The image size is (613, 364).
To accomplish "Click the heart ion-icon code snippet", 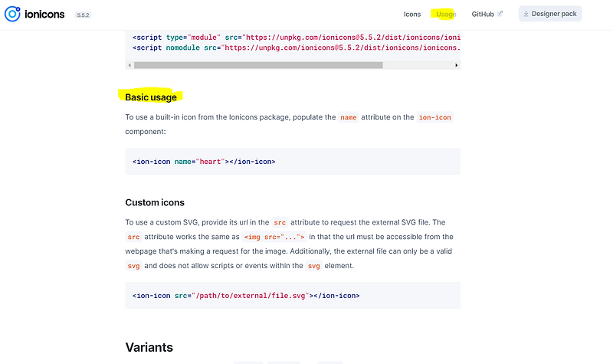I will 204,162.
